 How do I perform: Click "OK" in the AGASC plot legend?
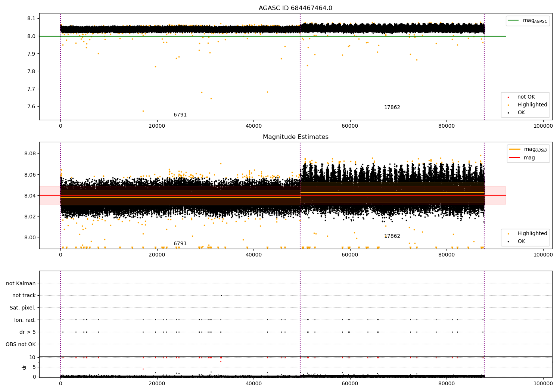coord(521,113)
